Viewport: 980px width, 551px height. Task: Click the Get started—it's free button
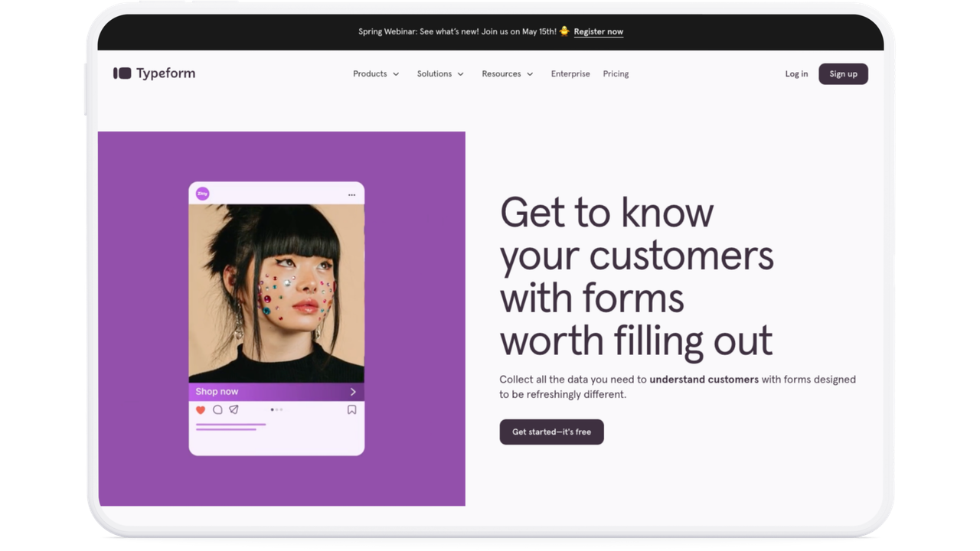[552, 432]
